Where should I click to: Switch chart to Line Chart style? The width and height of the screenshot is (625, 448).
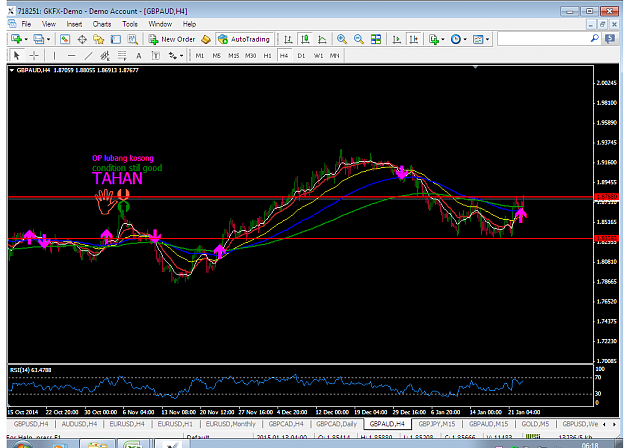(322, 39)
